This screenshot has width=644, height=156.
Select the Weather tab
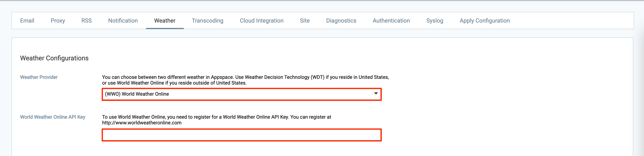pos(165,21)
